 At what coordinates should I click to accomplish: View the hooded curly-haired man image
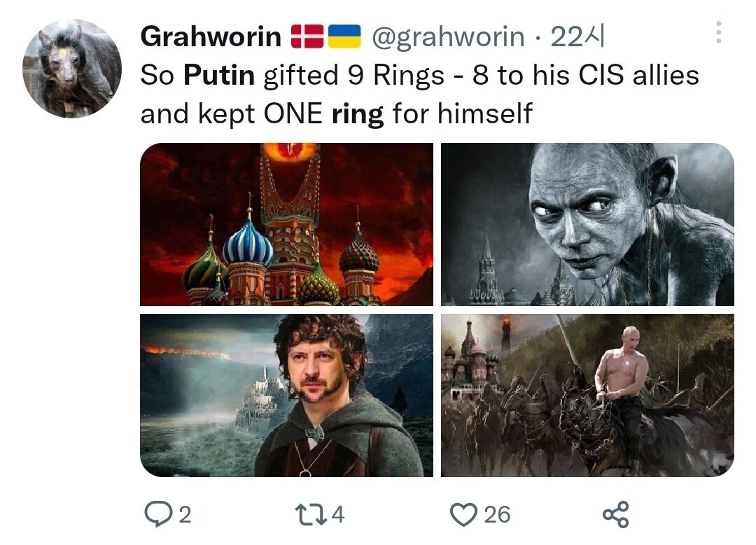pos(286,396)
